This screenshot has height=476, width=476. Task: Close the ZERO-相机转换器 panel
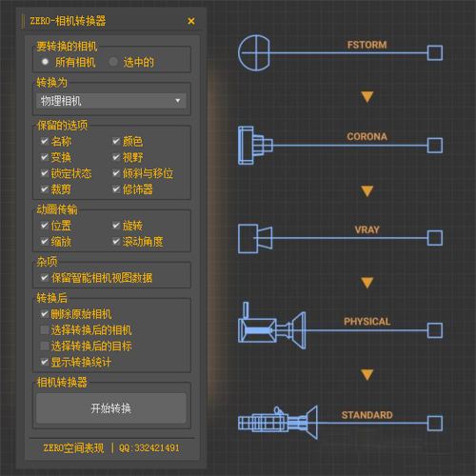191,21
